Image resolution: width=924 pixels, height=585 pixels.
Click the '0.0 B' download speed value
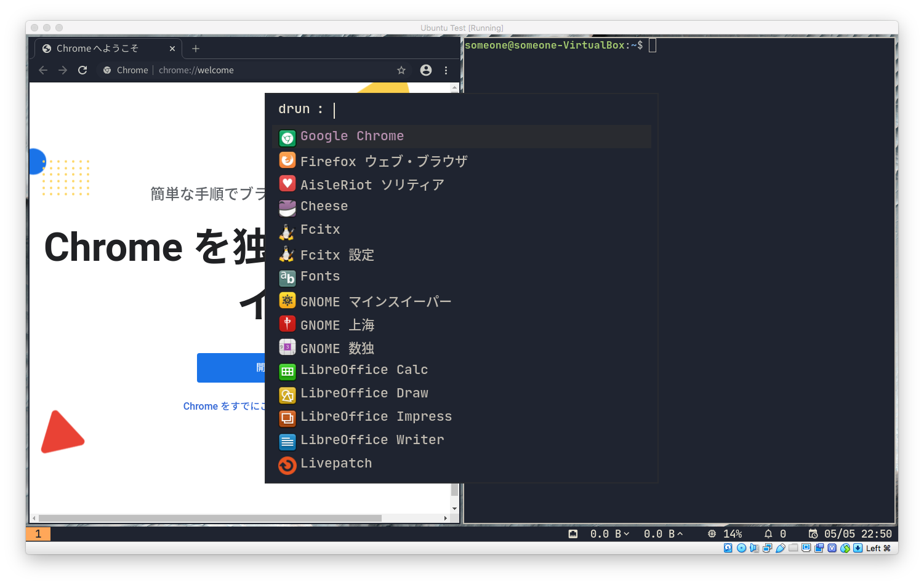click(606, 534)
